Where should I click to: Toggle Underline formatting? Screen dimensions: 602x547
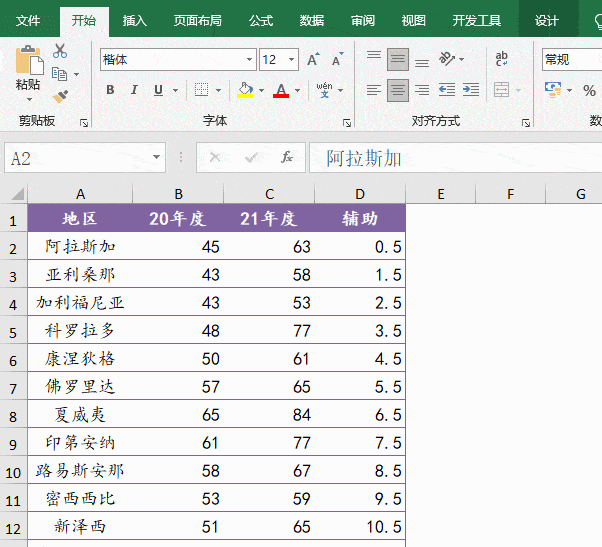point(158,90)
